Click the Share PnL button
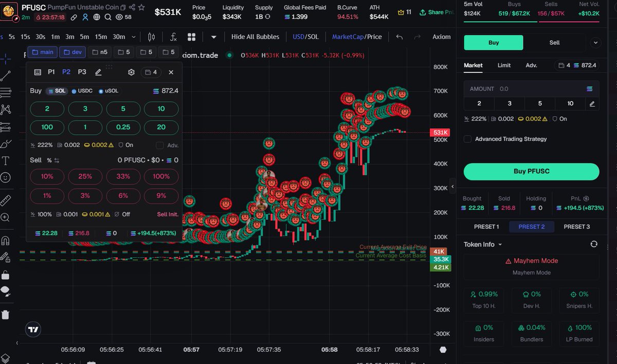 [x=436, y=12]
